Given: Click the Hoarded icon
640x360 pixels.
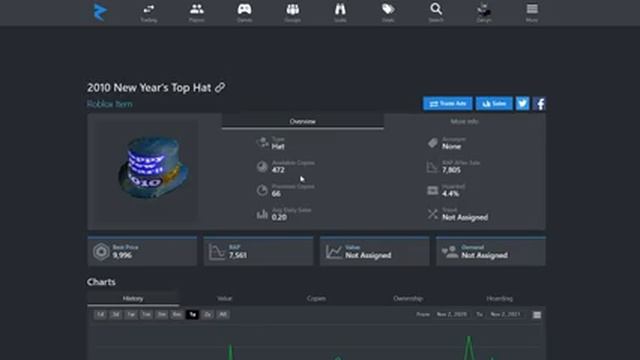Looking at the screenshot, I should [433, 190].
